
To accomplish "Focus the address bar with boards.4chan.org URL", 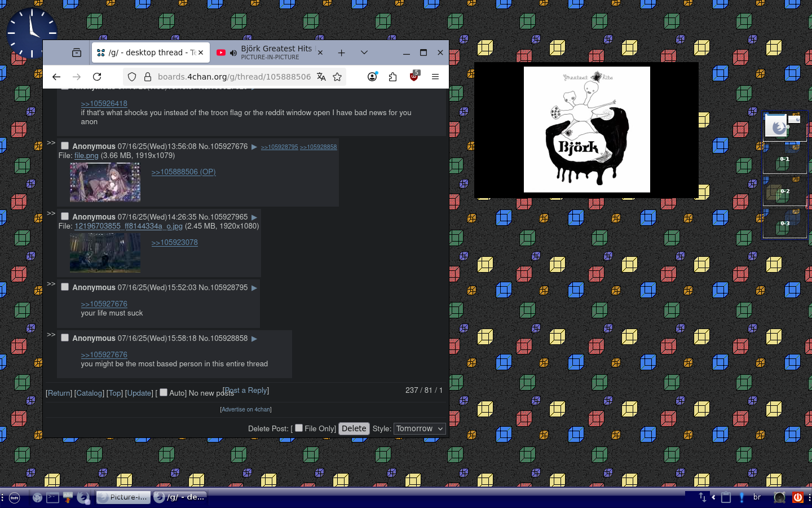I will [x=233, y=77].
